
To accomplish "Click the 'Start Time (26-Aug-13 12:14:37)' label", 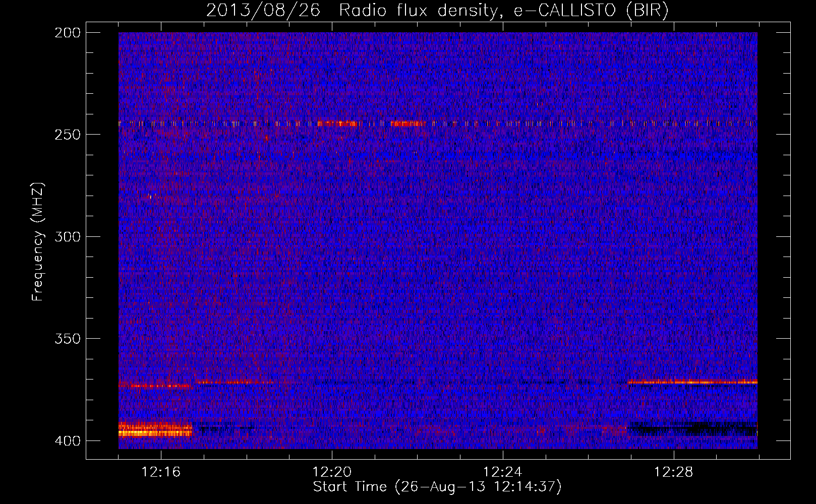I will [x=437, y=487].
